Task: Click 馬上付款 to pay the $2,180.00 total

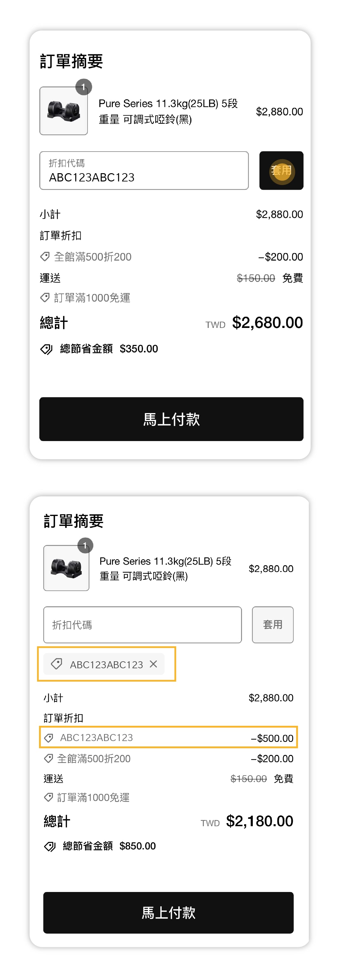Action: click(x=168, y=913)
